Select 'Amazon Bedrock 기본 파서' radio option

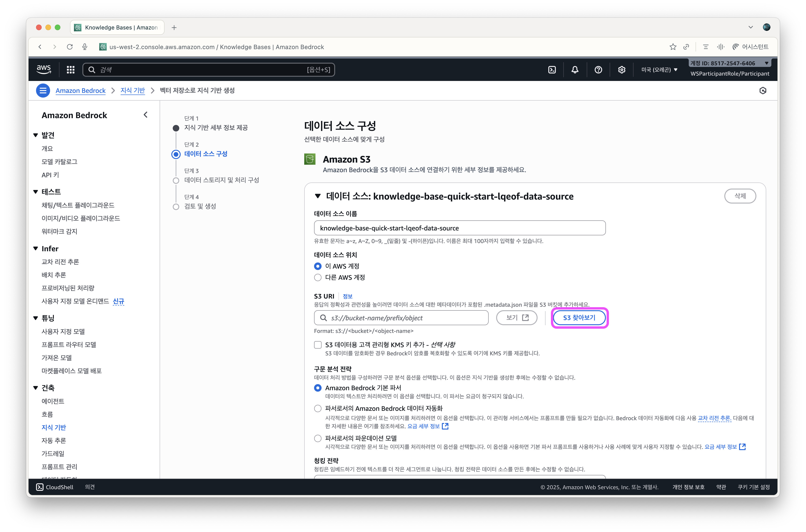point(318,388)
